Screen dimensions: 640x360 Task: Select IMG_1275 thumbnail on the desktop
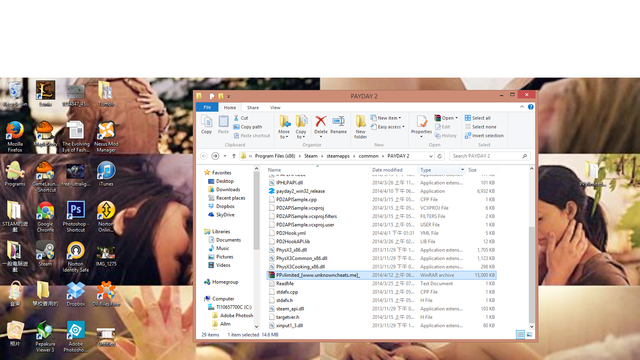[106, 256]
